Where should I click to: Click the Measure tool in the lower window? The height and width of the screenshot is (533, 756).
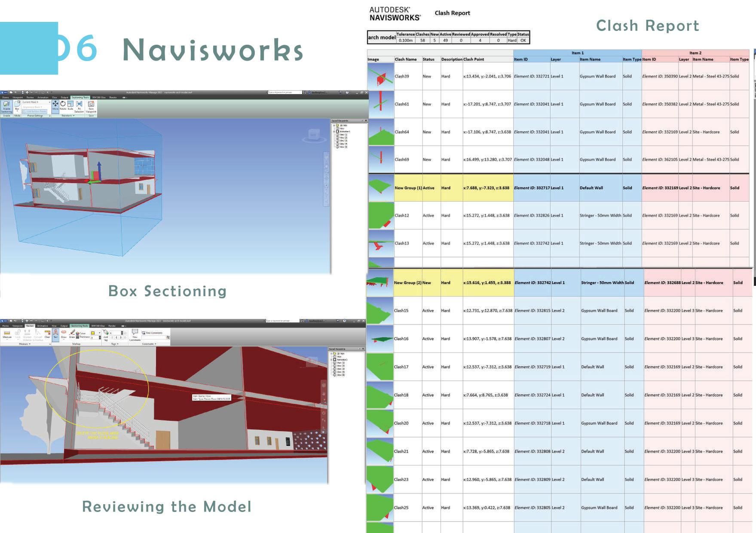[x=7, y=334]
